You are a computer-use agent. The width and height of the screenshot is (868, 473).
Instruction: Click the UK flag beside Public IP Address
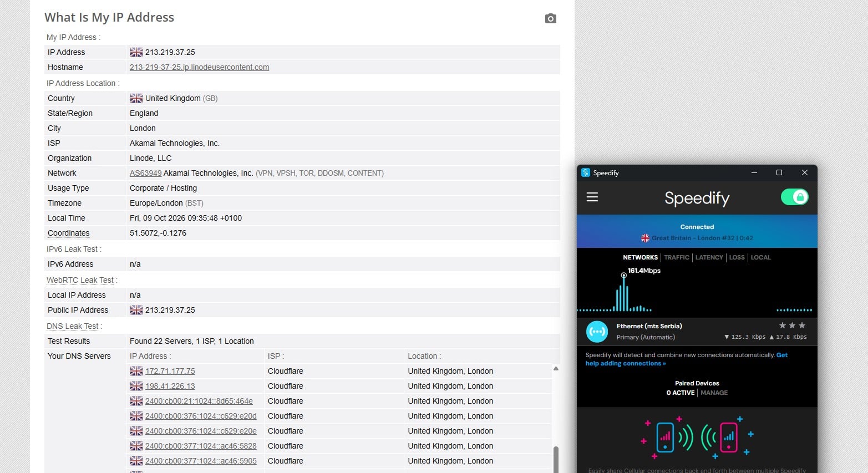[x=136, y=310]
